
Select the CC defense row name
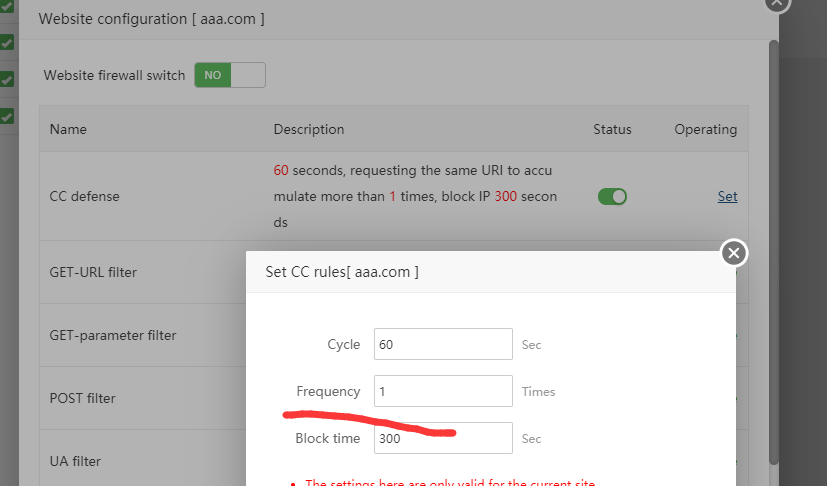coord(84,197)
